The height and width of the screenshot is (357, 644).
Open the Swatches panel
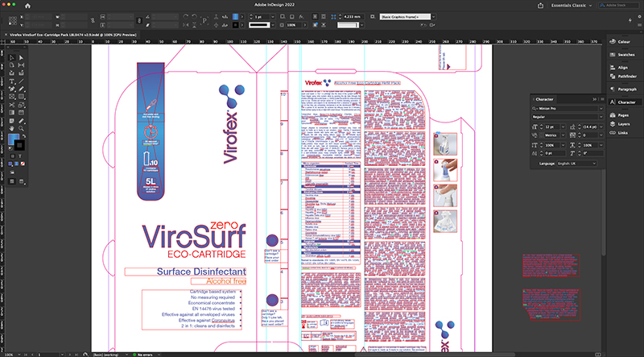click(621, 55)
